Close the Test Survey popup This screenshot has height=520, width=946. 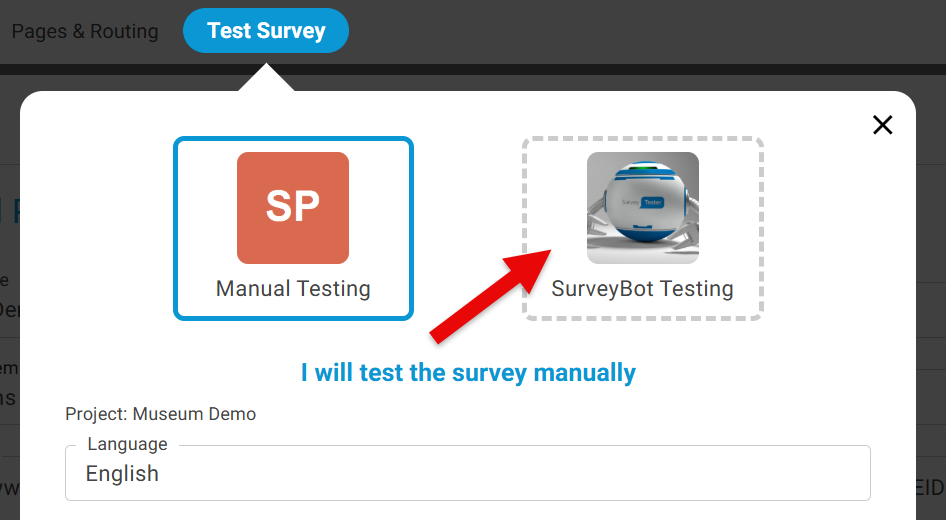click(882, 125)
